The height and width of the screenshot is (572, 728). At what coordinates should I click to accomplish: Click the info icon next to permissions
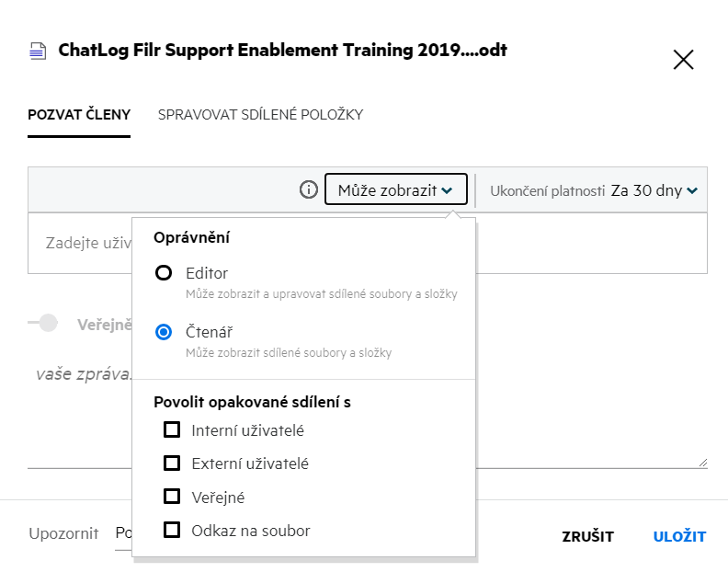tap(309, 190)
